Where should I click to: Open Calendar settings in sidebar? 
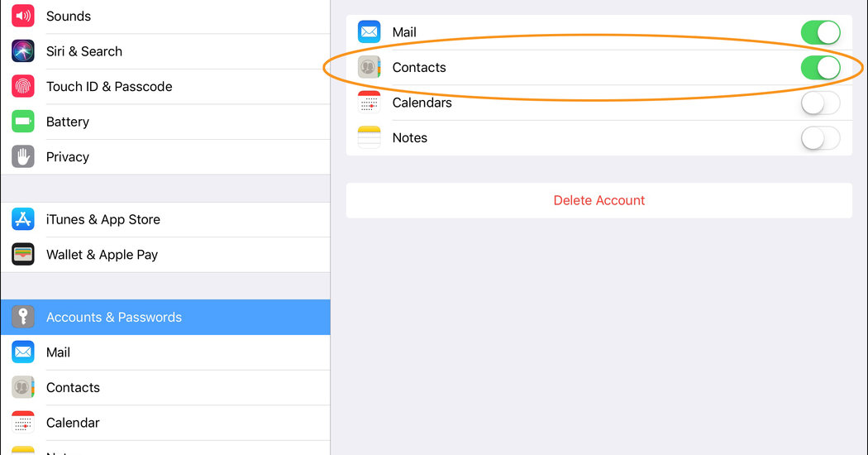165,423
